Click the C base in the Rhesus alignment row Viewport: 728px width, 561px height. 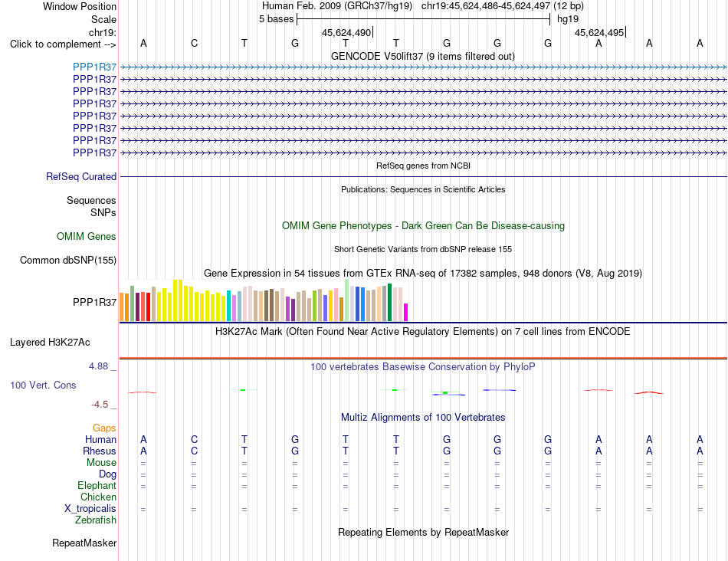(x=194, y=451)
